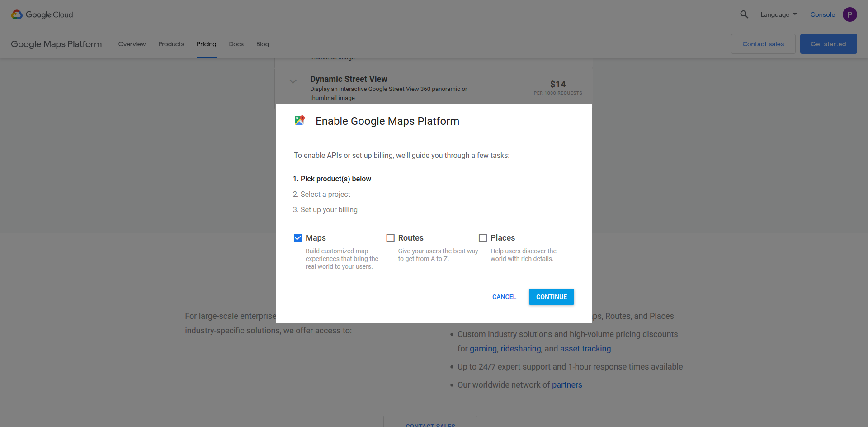Click the $14 price text
This screenshot has height=427, width=868.
(558, 84)
